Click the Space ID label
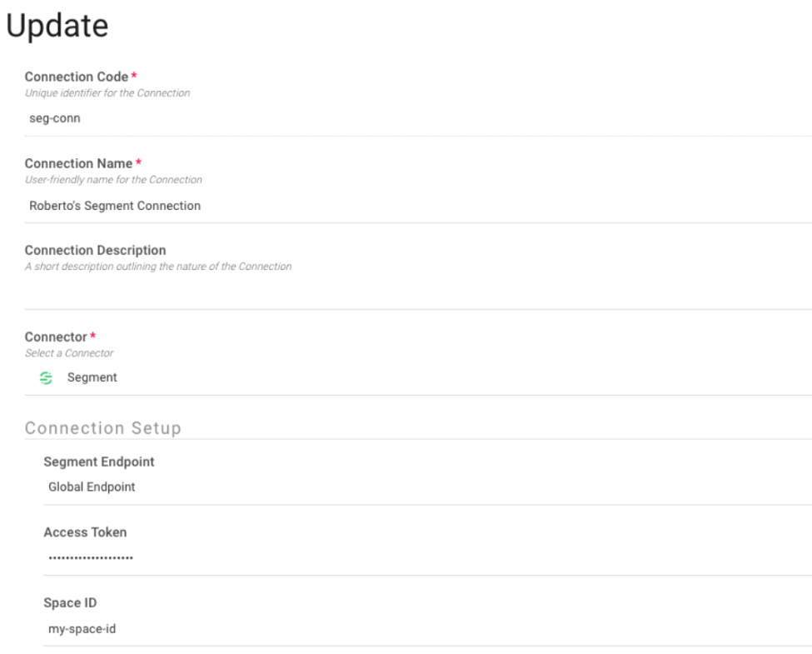The height and width of the screenshot is (654, 812). (x=70, y=602)
